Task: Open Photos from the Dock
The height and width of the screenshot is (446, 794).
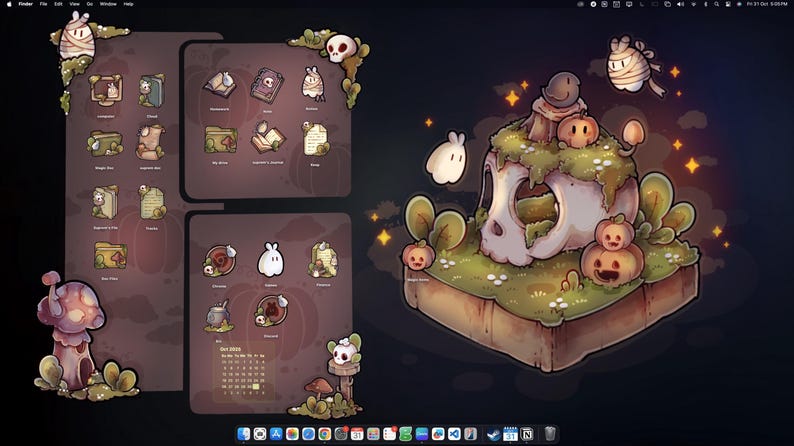Action: 292,434
